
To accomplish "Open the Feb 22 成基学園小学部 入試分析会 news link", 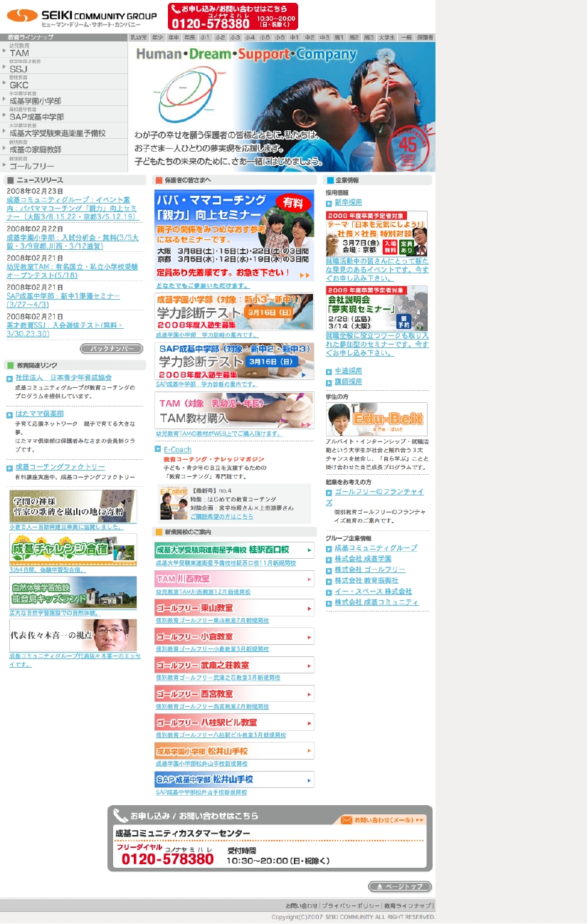I will point(71,241).
